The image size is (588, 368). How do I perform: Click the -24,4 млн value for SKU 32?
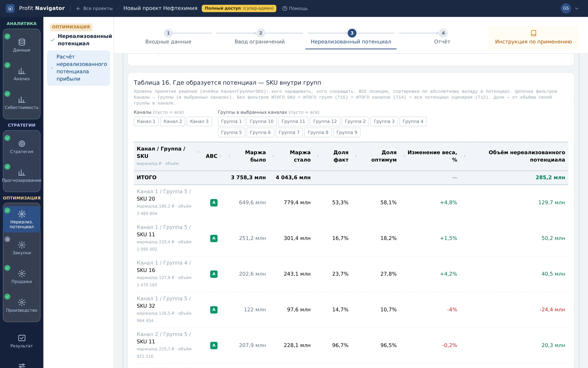coord(552,310)
